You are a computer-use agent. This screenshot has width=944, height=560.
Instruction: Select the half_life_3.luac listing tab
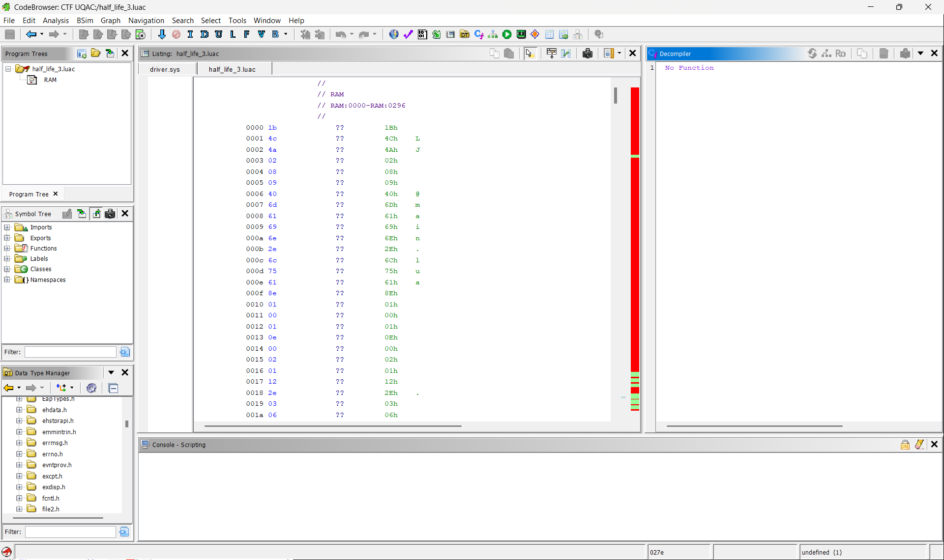pyautogui.click(x=232, y=69)
